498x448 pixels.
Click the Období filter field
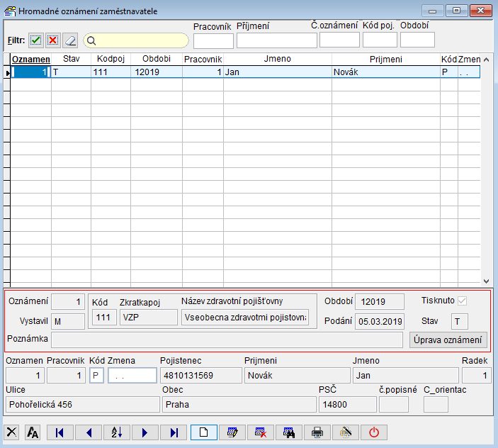click(x=417, y=40)
